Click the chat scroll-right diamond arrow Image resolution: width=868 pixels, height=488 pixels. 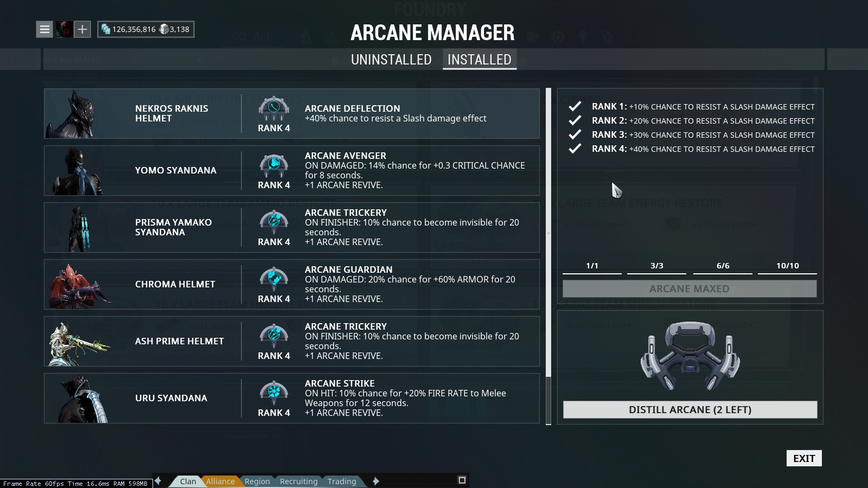coord(375,481)
